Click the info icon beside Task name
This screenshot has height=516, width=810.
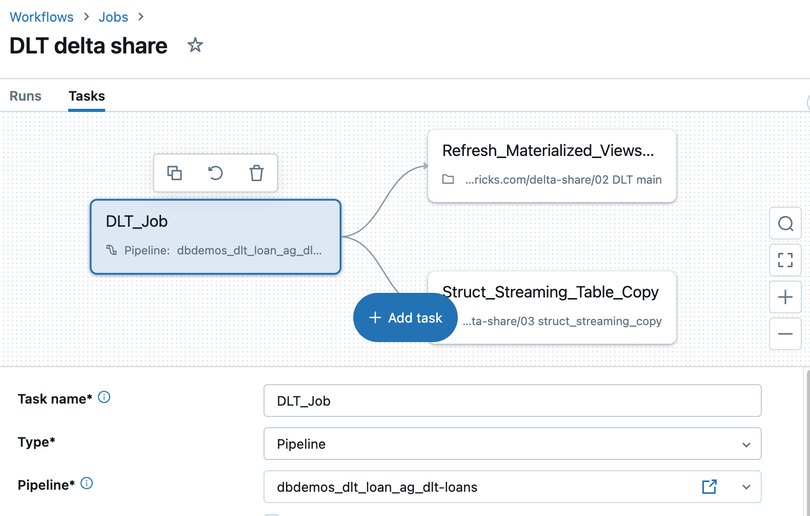[x=104, y=398]
